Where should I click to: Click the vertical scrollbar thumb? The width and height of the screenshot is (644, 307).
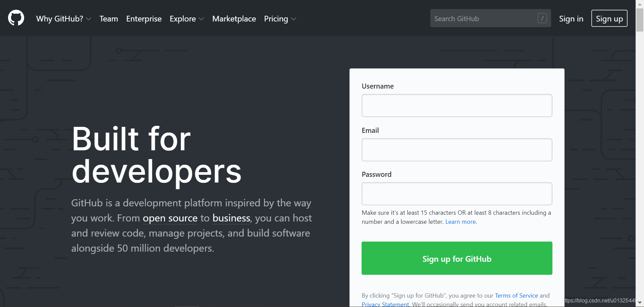coord(640,20)
